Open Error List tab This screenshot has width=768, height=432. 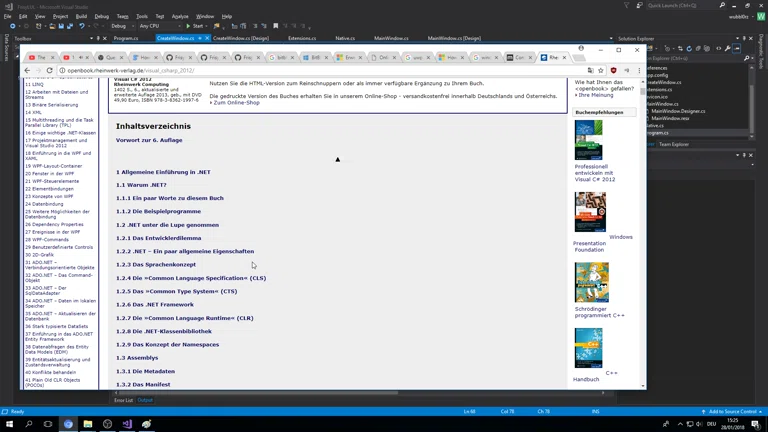point(123,400)
